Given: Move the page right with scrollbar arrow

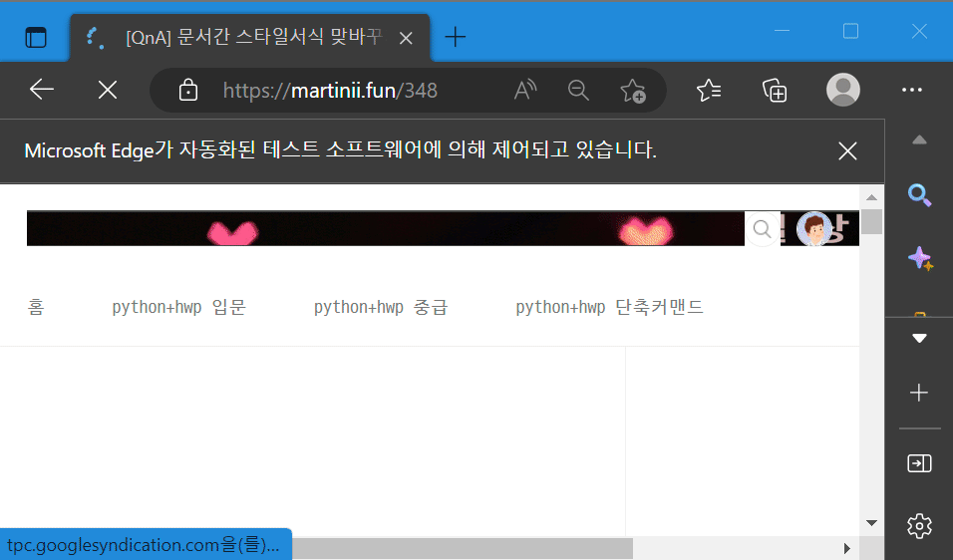Looking at the screenshot, I should [847, 548].
